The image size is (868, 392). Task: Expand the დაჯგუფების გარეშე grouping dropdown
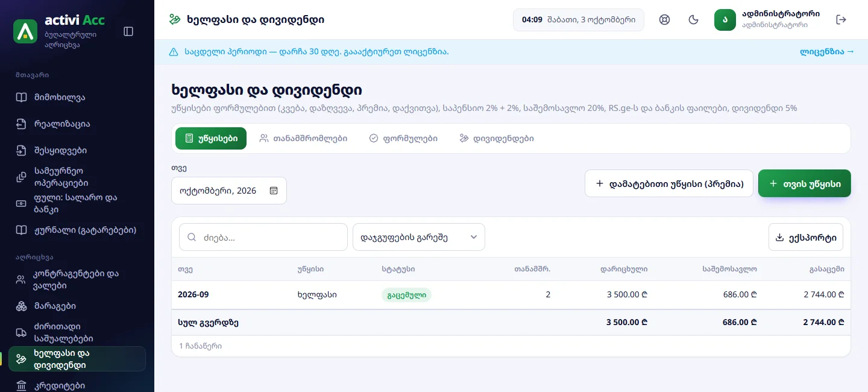point(419,237)
